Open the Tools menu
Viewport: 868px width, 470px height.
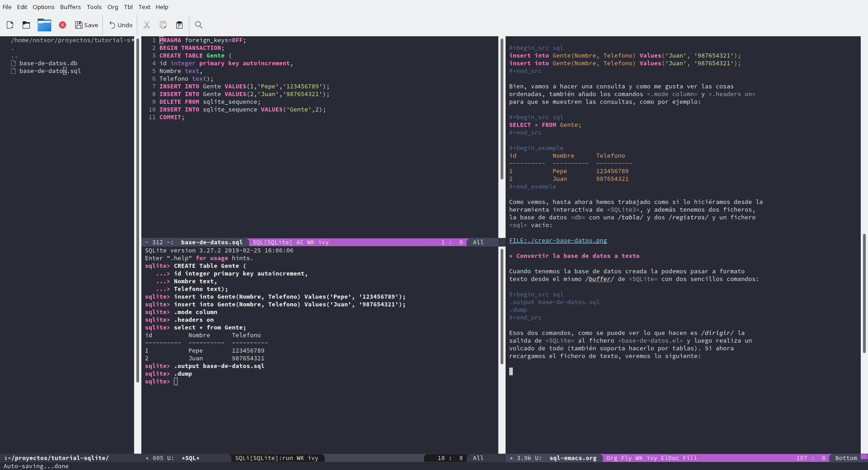coord(94,7)
